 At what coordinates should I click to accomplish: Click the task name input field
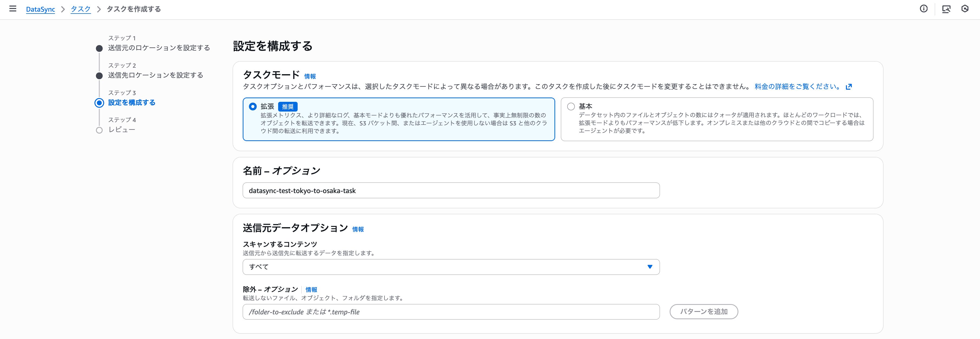pyautogui.click(x=451, y=190)
